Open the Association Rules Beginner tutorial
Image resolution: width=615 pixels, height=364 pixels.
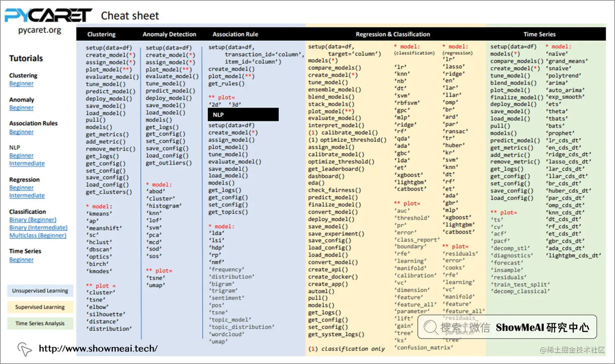[x=21, y=132]
